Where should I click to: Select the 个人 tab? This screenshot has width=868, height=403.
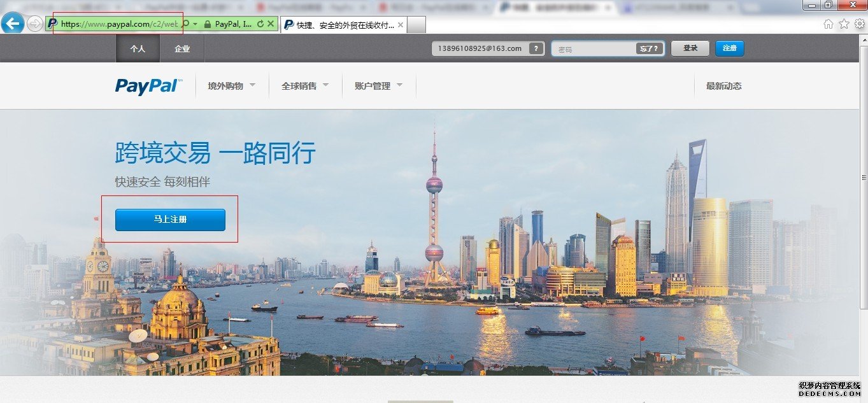tap(138, 48)
